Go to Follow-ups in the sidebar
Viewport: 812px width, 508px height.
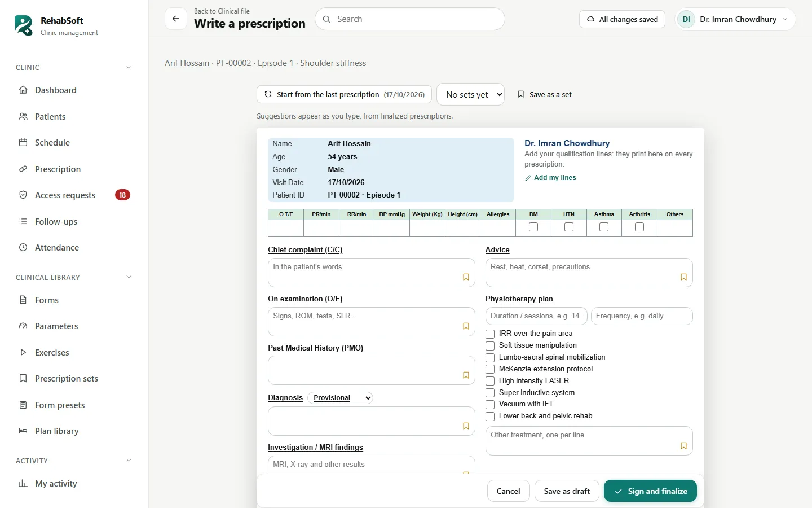[74, 221]
